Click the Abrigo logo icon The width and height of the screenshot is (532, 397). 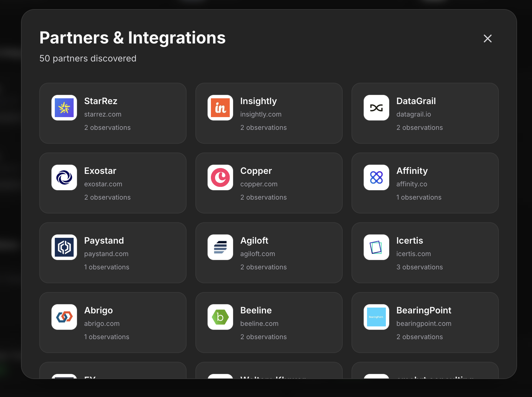(64, 317)
